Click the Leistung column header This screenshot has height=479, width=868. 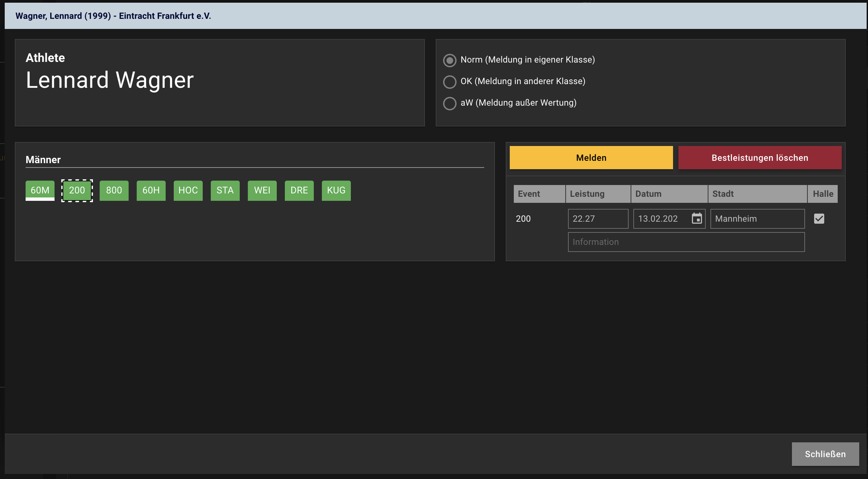click(598, 194)
